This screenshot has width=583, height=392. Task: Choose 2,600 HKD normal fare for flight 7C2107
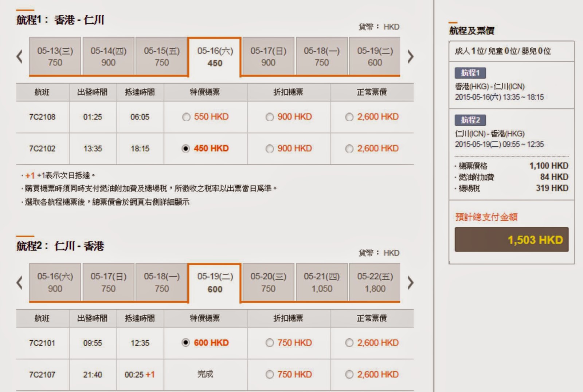349,375
